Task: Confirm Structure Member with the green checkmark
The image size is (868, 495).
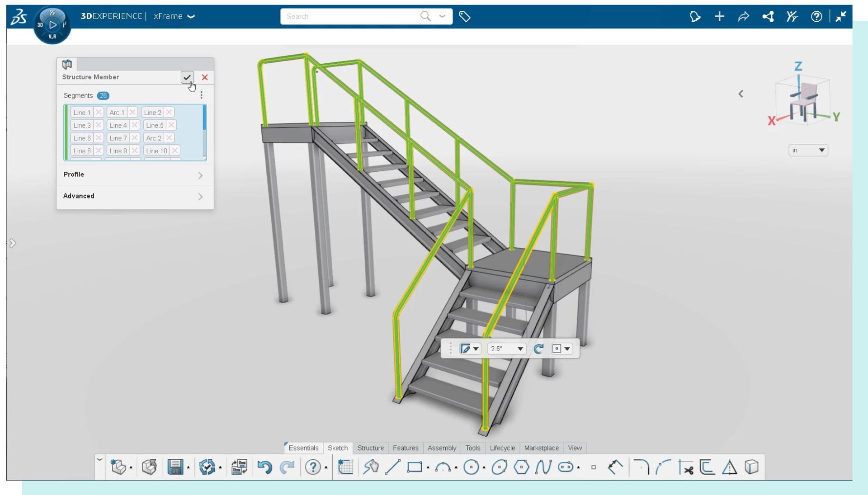Action: coord(188,77)
